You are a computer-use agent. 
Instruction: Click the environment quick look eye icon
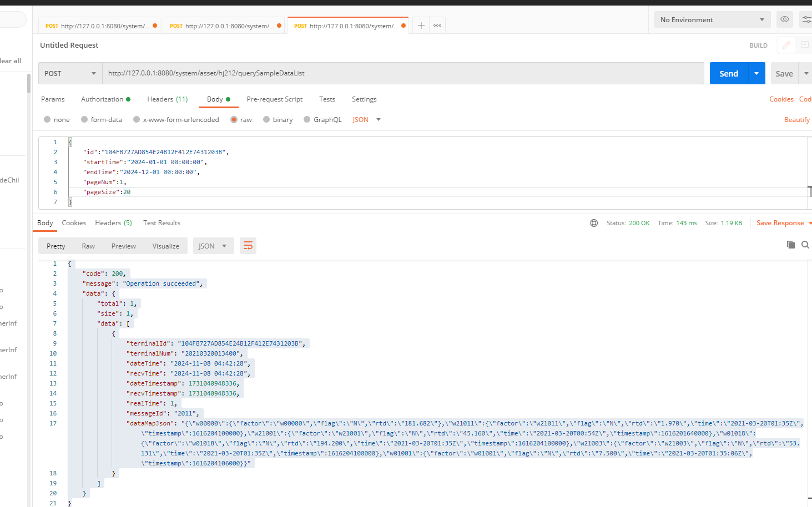[784, 19]
